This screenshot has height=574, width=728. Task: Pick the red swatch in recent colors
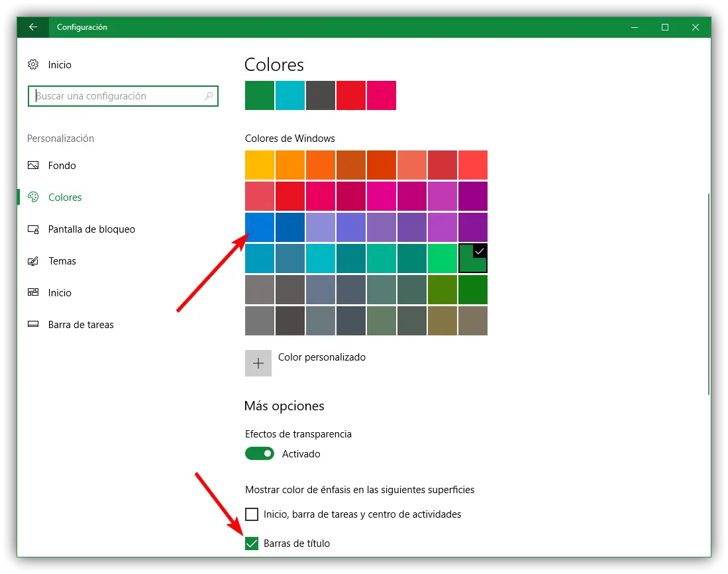351,95
